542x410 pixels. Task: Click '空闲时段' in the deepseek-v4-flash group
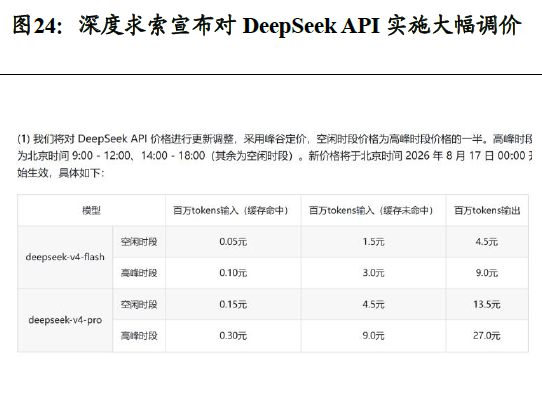[139, 242]
